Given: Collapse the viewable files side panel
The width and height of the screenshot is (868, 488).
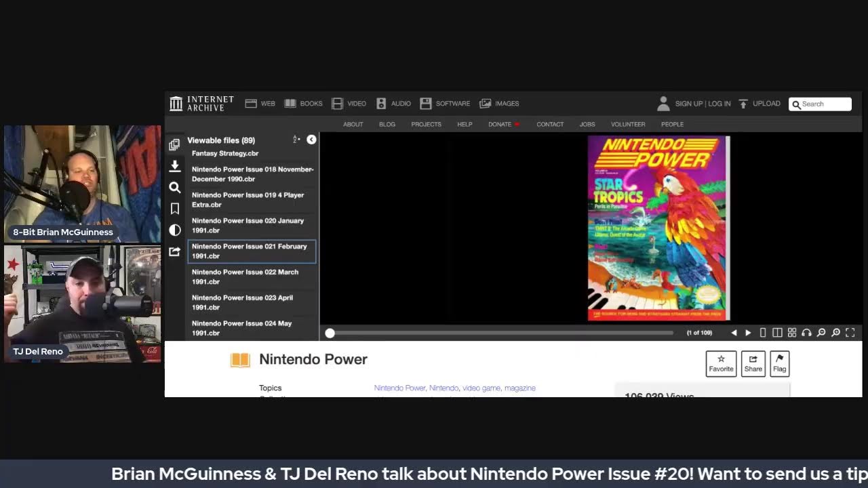Looking at the screenshot, I should tap(311, 140).
